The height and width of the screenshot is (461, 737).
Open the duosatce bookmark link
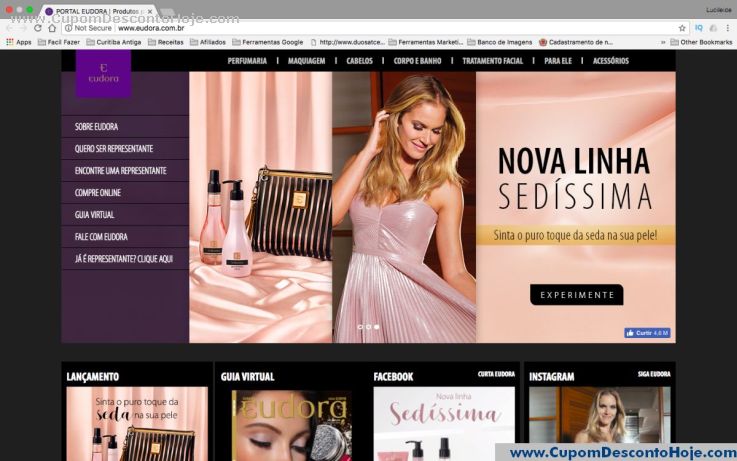[x=347, y=42]
